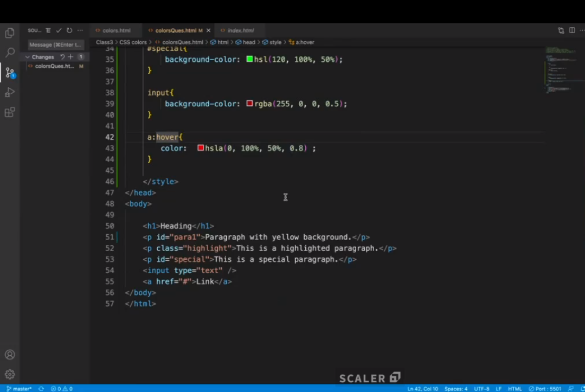Click the Source Control activity bar icon
Screen dimensions: 585x392
pyautogui.click(x=10, y=73)
